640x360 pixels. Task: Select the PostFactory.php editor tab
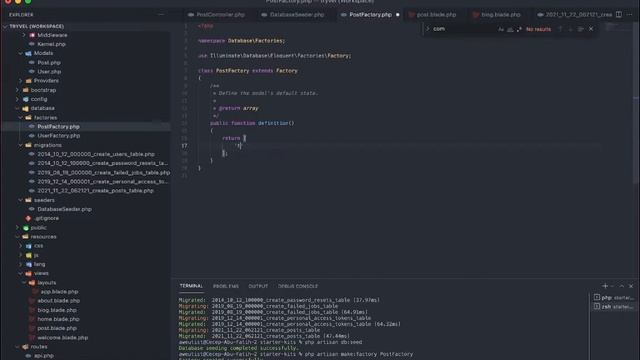coord(370,15)
